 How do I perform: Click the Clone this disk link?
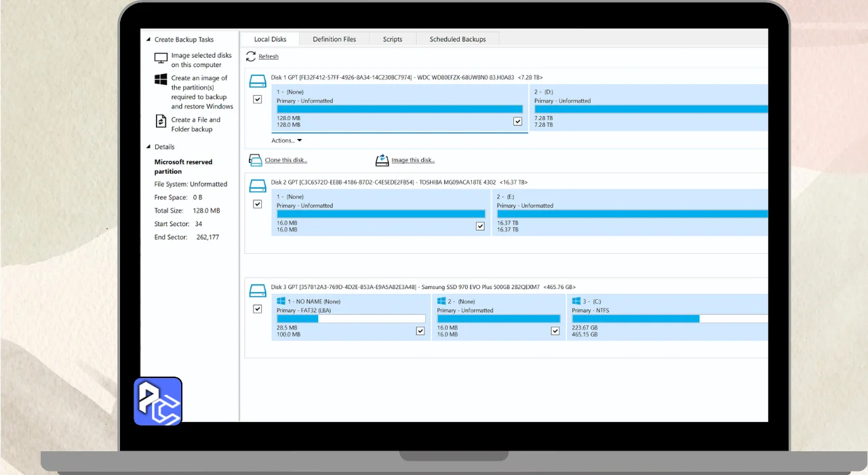pyautogui.click(x=285, y=160)
